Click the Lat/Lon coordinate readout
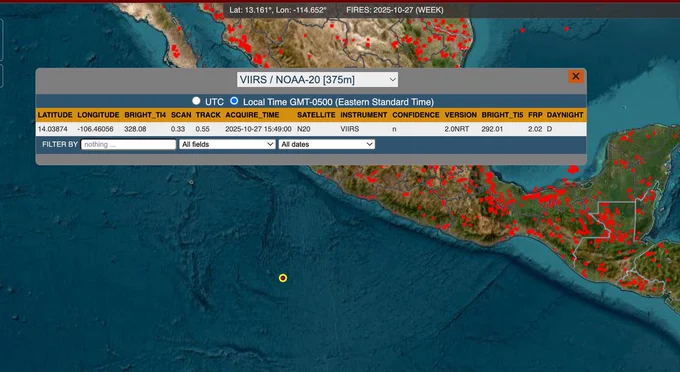Image resolution: width=680 pixels, height=372 pixels. pos(278,10)
